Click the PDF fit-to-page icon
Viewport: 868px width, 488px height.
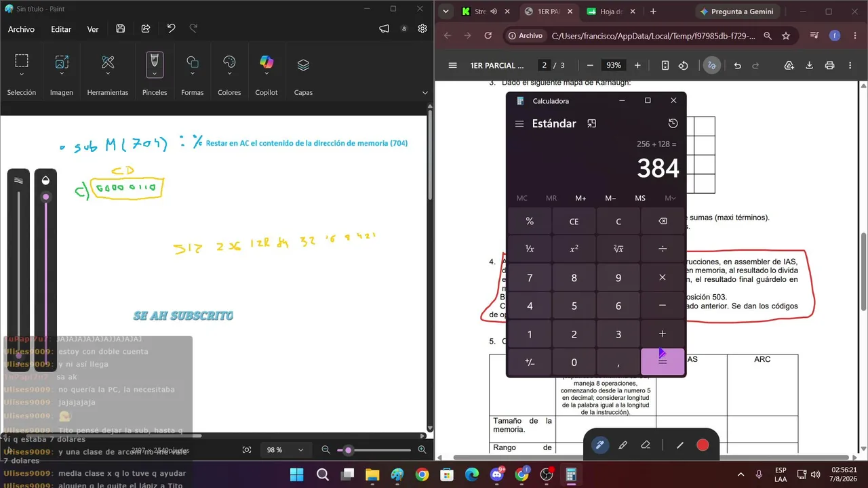point(665,65)
